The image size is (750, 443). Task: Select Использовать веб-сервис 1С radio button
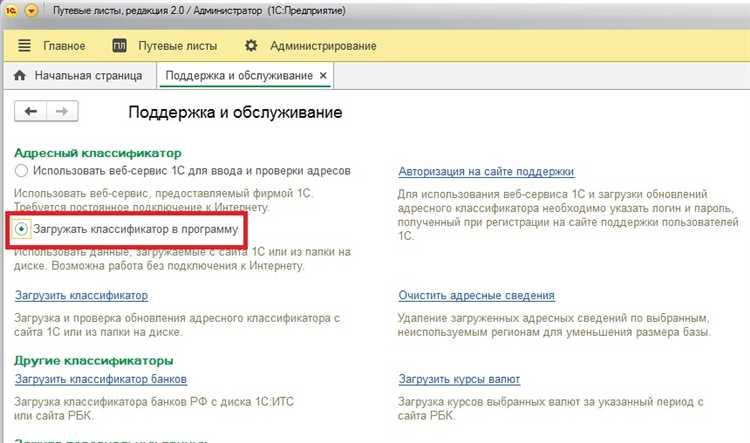point(21,170)
